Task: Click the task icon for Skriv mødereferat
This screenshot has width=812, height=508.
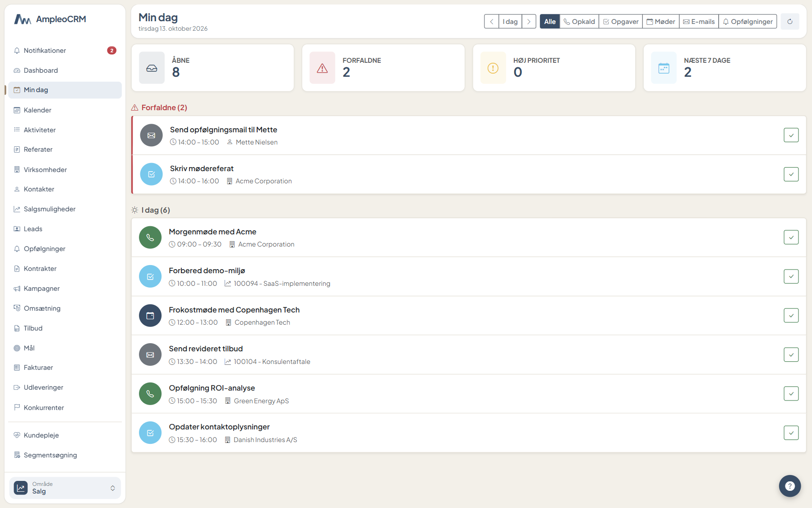Action: click(152, 174)
